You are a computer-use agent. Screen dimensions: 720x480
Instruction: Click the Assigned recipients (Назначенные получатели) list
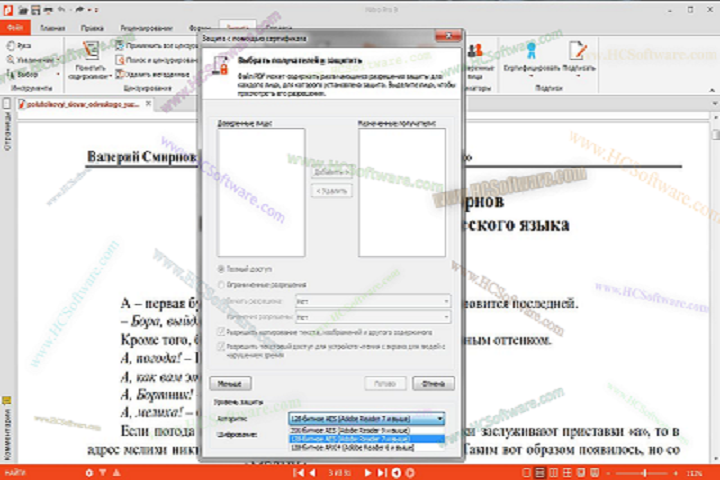coord(402,192)
